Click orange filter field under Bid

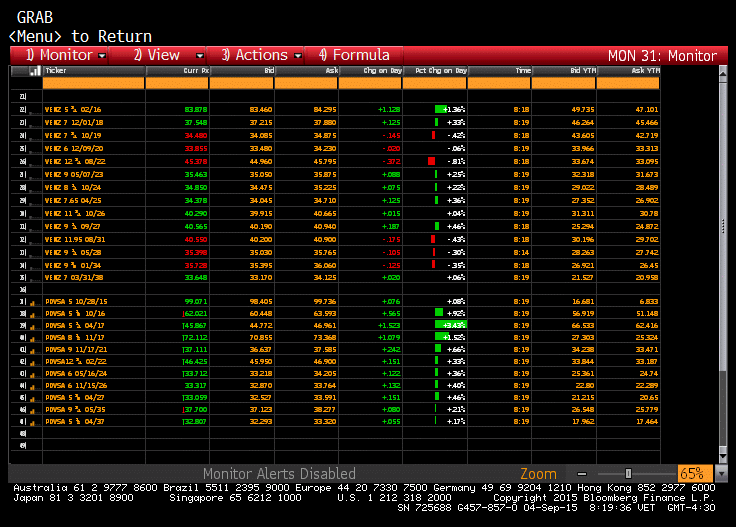(x=241, y=83)
